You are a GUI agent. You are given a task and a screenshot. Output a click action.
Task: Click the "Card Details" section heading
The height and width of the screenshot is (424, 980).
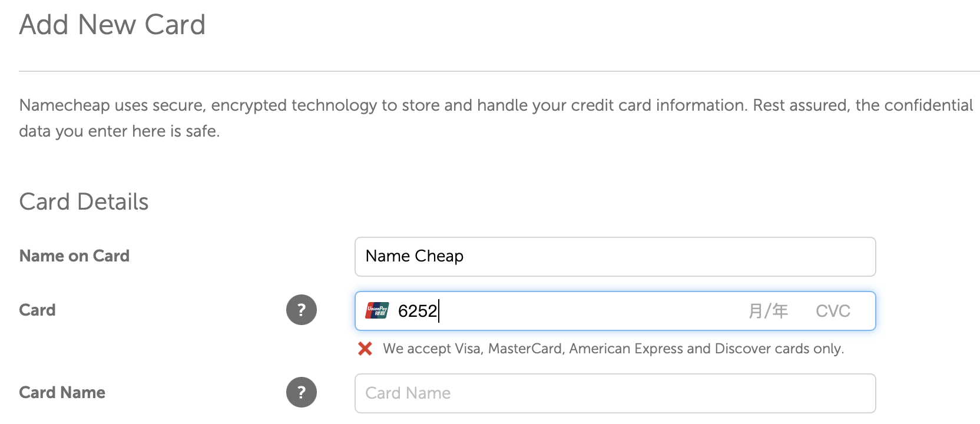coord(84,202)
